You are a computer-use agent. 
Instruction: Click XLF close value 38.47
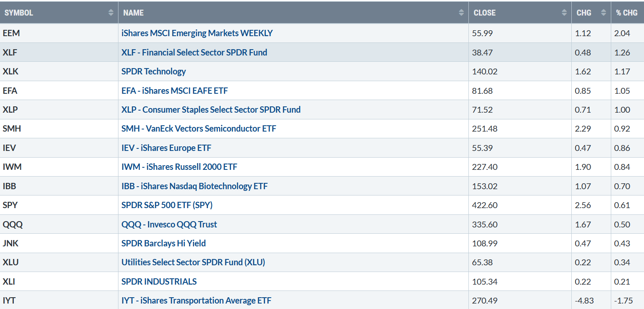[483, 53]
